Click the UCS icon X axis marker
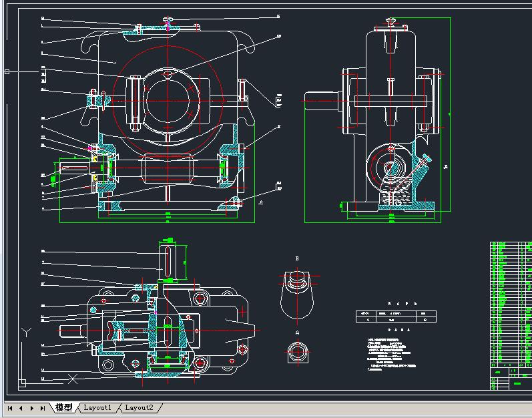 click(x=73, y=379)
